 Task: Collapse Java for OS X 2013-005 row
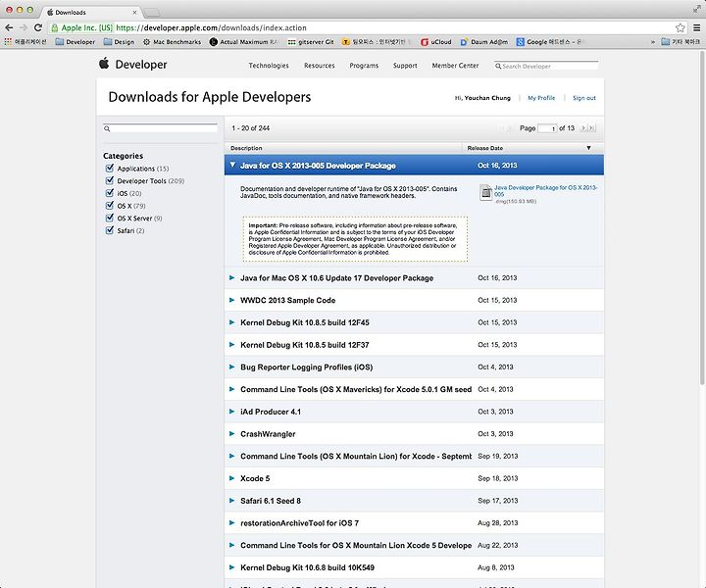click(x=232, y=165)
